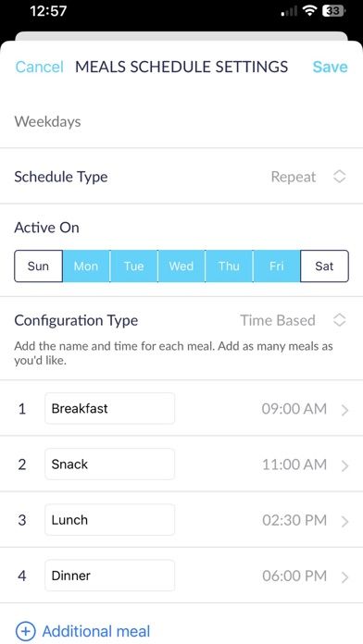Screen dimensions: 363x644
Task: Save the meals schedule settings
Action: [x=330, y=67]
